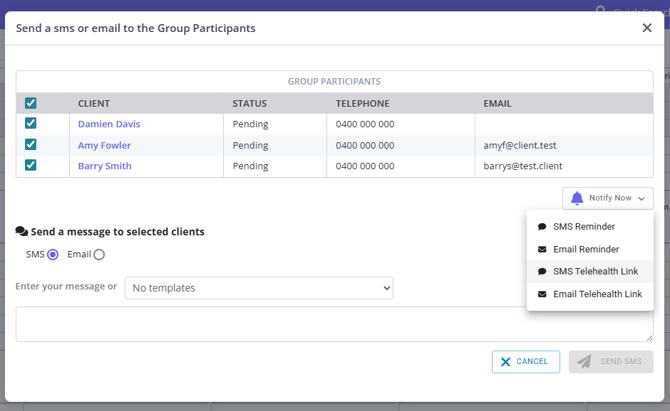Expand the Notify Now dropdown arrow

tap(641, 198)
